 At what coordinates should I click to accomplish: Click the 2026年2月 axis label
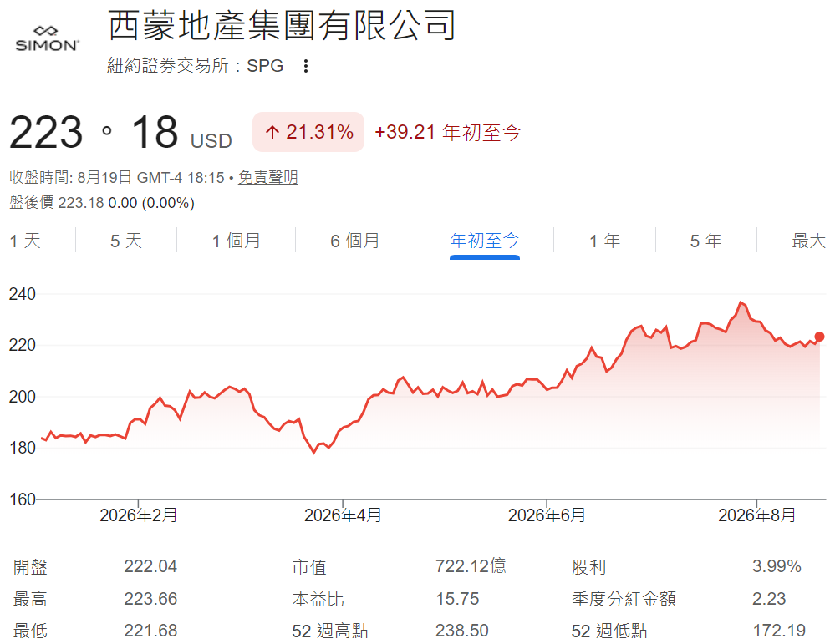pos(138,515)
